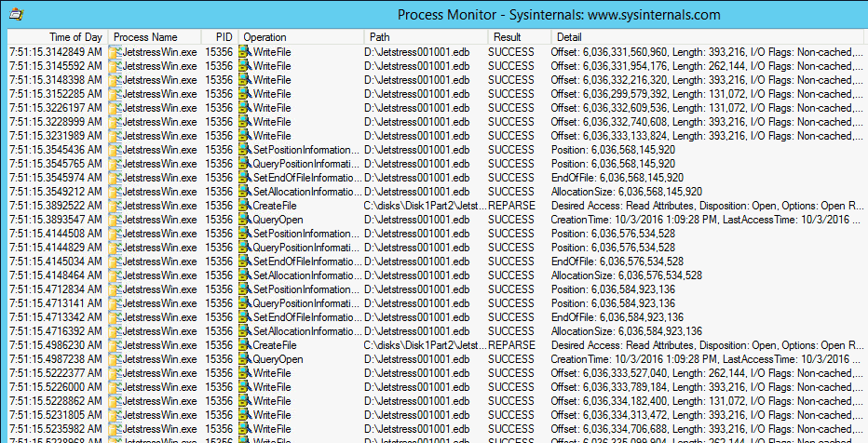Click the JetstressWin.exe icon in the 7:51:15.3148398 row
The height and width of the screenshot is (443, 868).
point(115,80)
